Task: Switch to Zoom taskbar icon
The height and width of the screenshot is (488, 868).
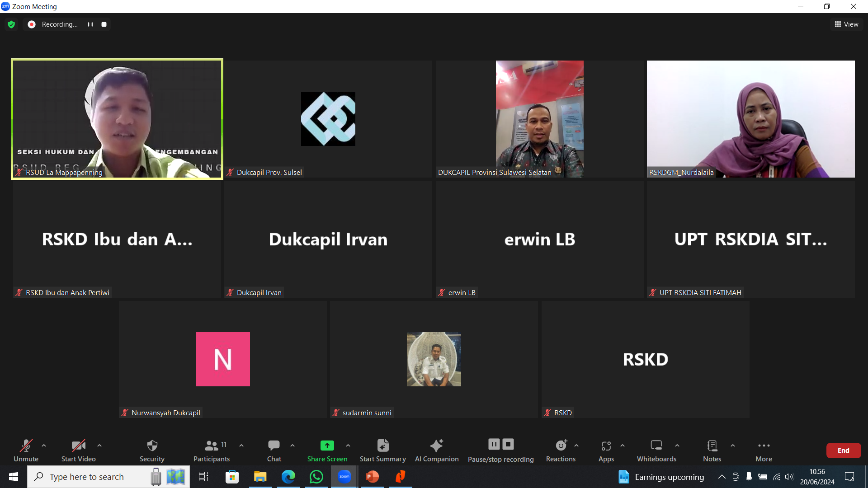Action: 344,477
